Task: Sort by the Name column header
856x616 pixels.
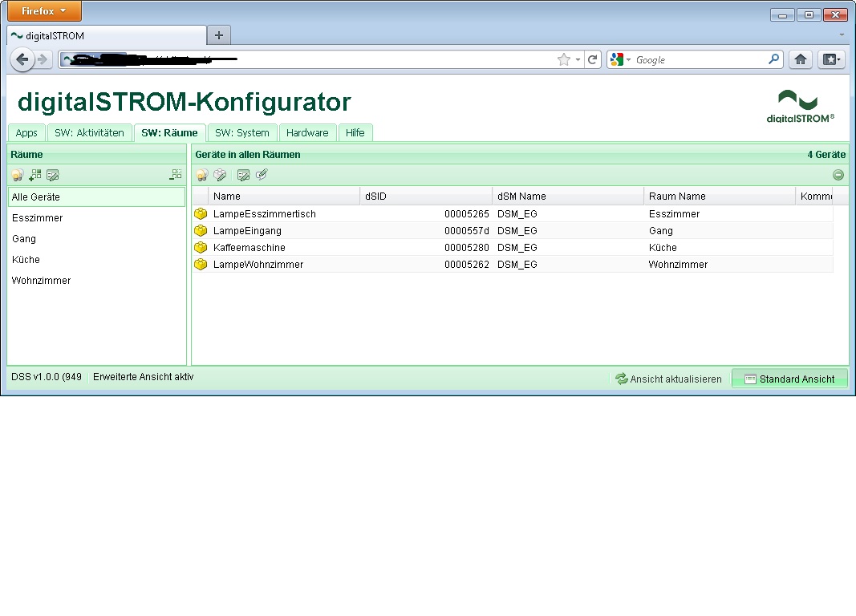Action: (x=284, y=196)
